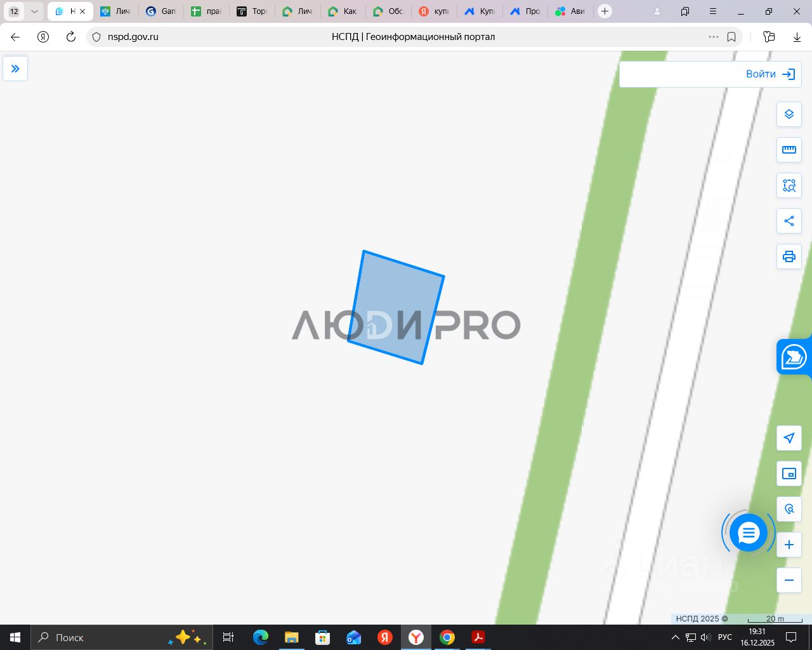Screen dimensions: 812x650
Task: Switch to the Обс tab
Action: [388, 11]
